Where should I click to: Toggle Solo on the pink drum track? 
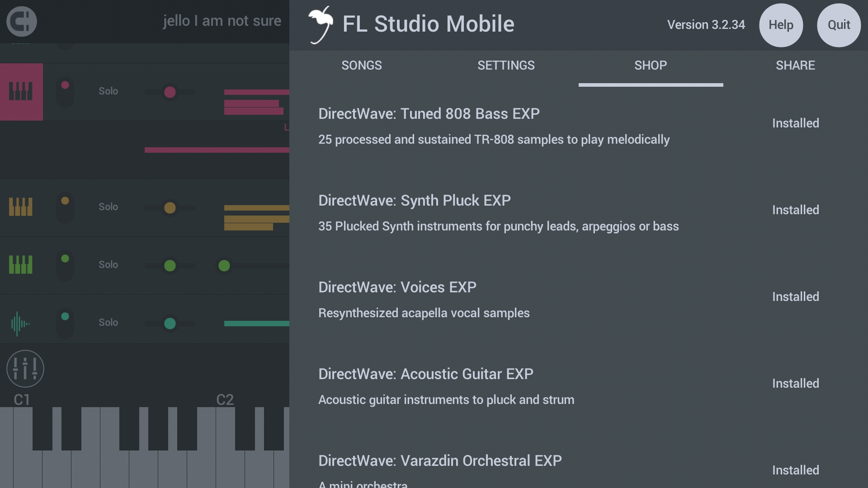tap(107, 90)
